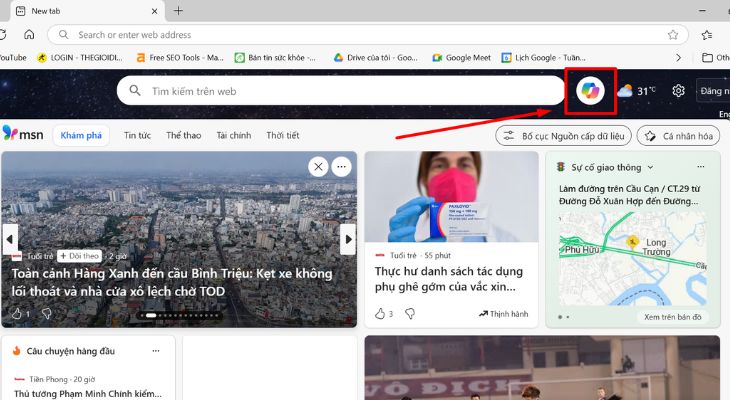Click the traffic map preview
Screen dimensions: 730x400
[633, 259]
